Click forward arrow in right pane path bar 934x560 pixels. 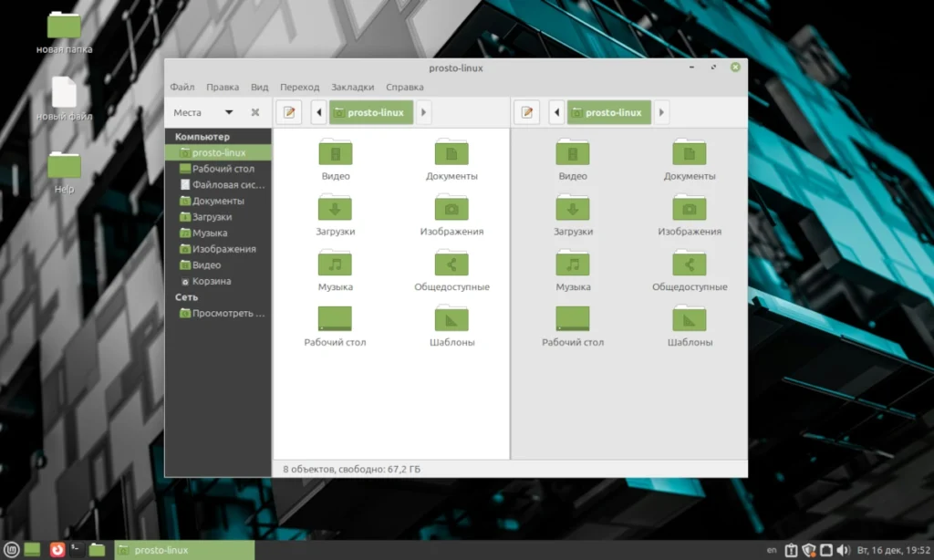point(661,112)
